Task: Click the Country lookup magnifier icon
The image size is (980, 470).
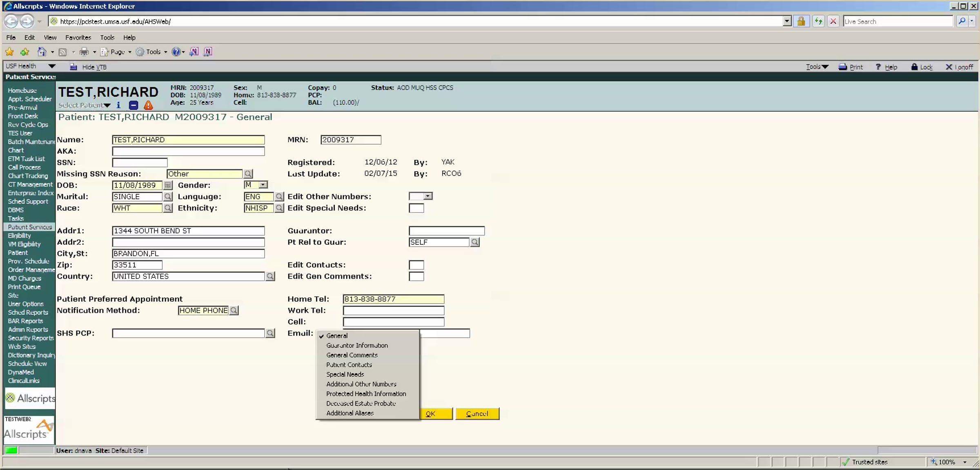Action: (x=270, y=277)
